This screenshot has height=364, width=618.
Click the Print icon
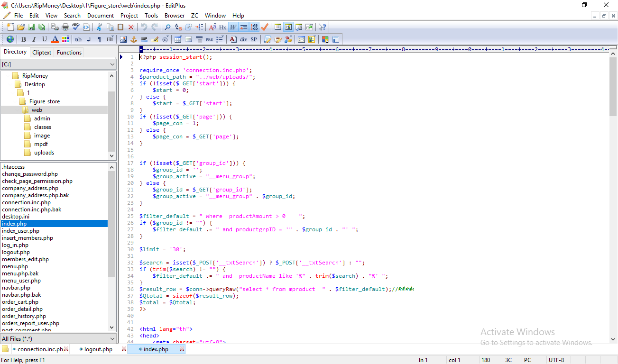(65, 27)
